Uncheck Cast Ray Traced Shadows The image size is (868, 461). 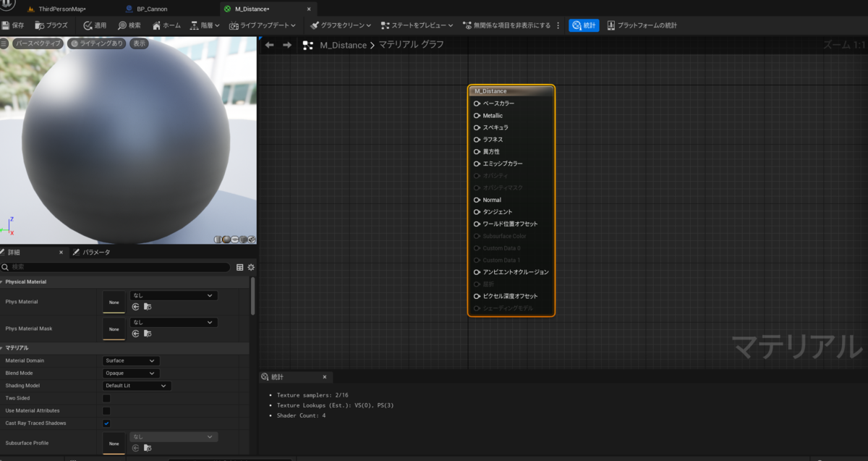(106, 423)
